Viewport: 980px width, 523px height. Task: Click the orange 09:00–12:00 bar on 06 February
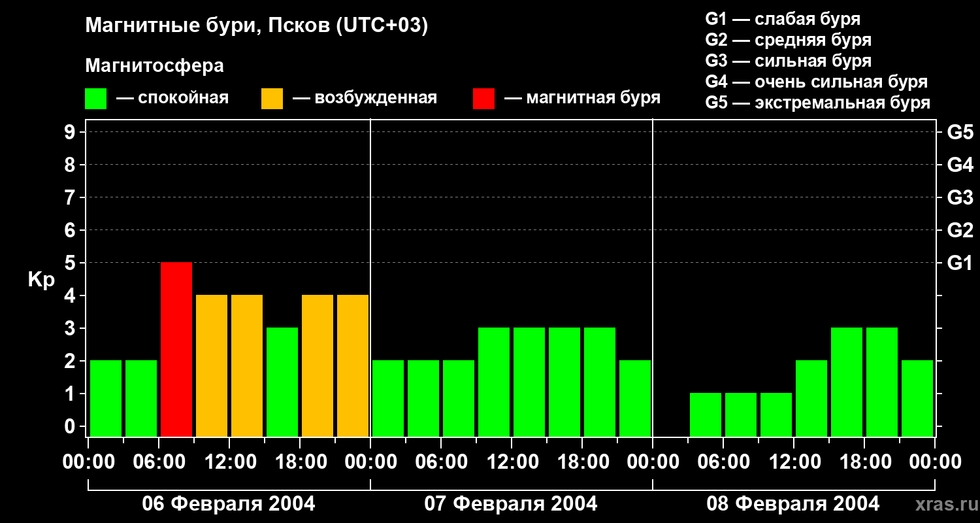point(212,366)
